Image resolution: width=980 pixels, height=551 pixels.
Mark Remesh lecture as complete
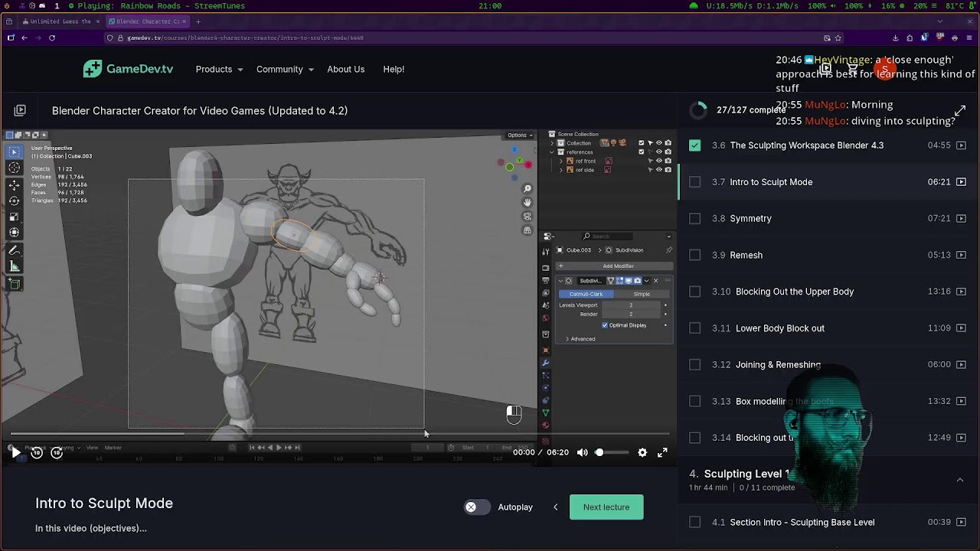pyautogui.click(x=694, y=255)
